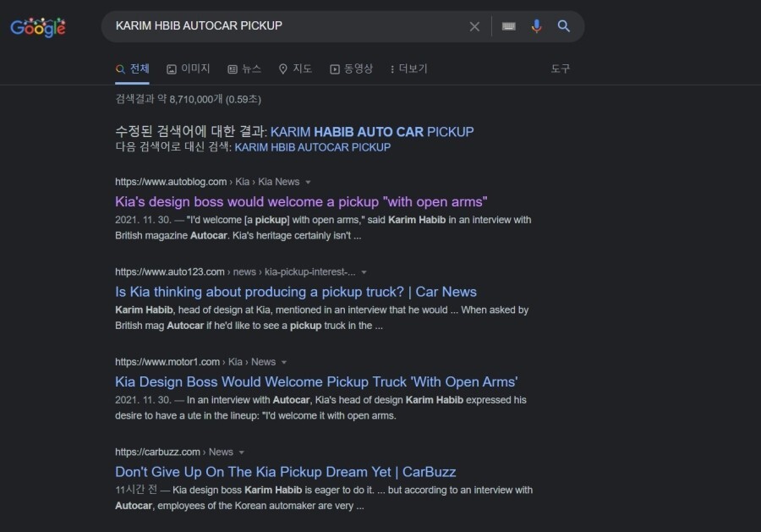The width and height of the screenshot is (761, 532).
Task: Switch to the 이미지 tab
Action: 189,69
